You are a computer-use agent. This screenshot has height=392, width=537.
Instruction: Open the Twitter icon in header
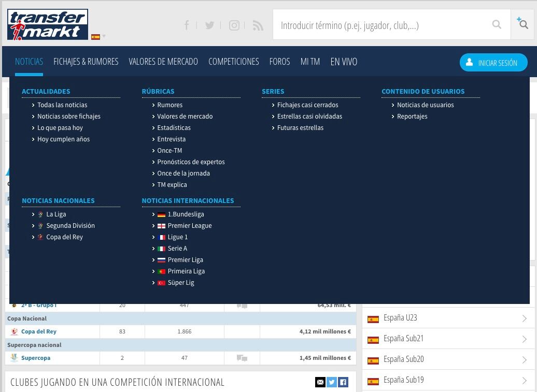point(209,25)
